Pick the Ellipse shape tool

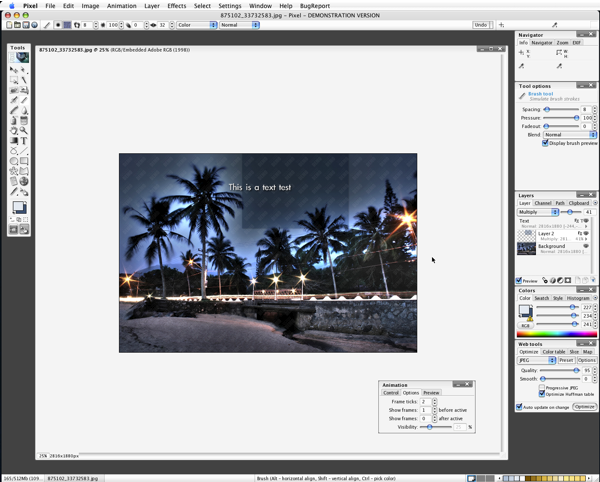point(14,161)
